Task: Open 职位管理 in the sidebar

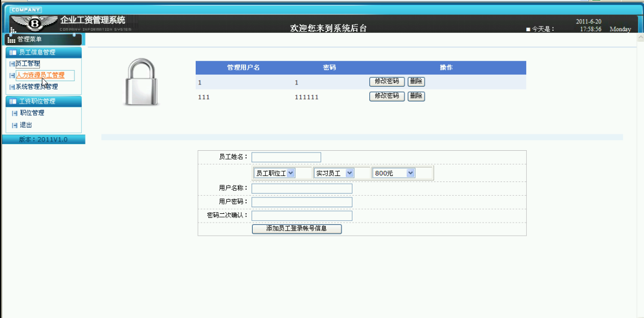Action: pos(32,113)
